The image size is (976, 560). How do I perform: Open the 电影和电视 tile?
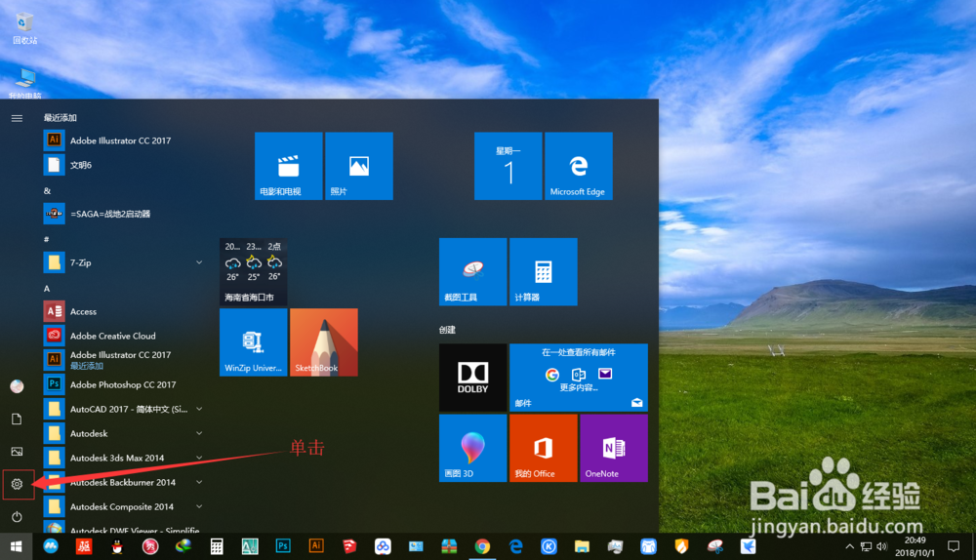pos(288,166)
